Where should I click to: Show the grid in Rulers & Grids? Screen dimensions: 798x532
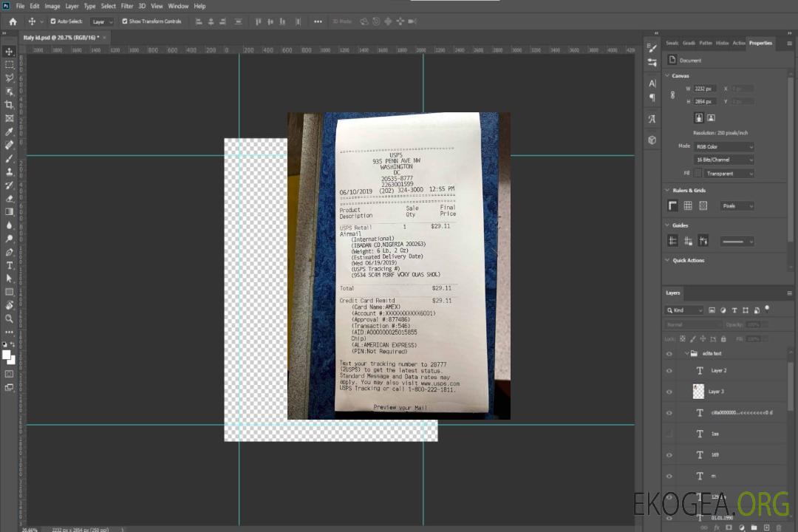click(688, 205)
